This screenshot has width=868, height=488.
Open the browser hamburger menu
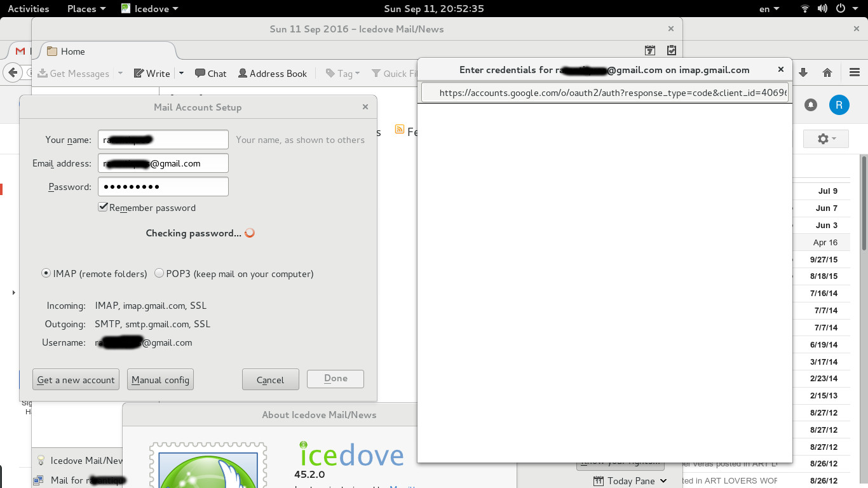[x=855, y=72]
